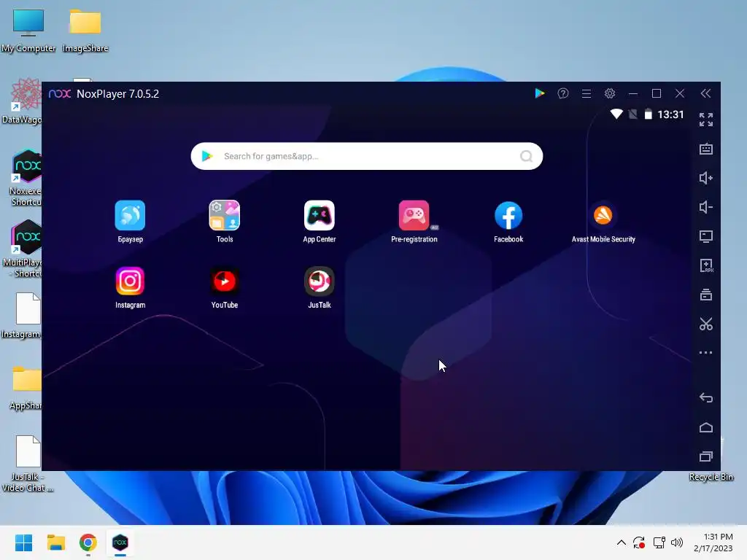Click the screen display icon in the sidebar

coord(706,236)
